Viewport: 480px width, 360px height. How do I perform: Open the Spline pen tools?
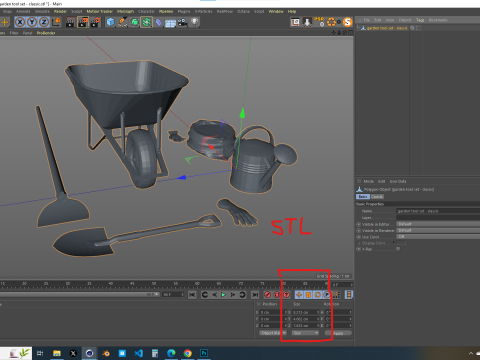pyautogui.click(x=122, y=22)
